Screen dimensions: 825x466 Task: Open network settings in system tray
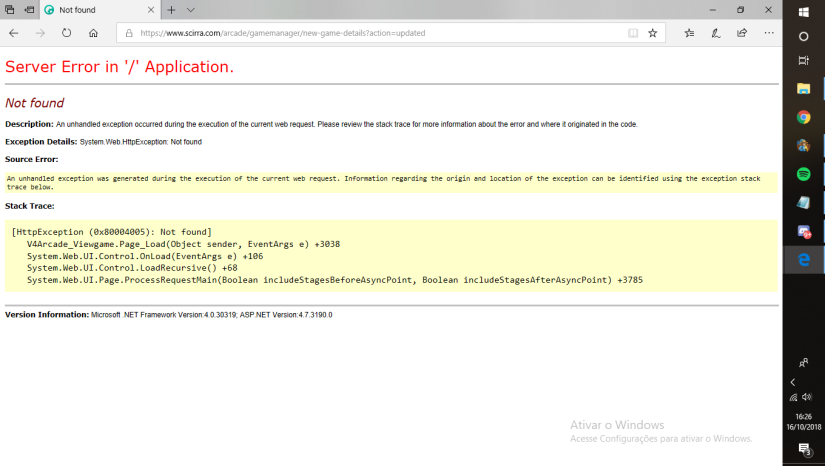[x=793, y=398]
